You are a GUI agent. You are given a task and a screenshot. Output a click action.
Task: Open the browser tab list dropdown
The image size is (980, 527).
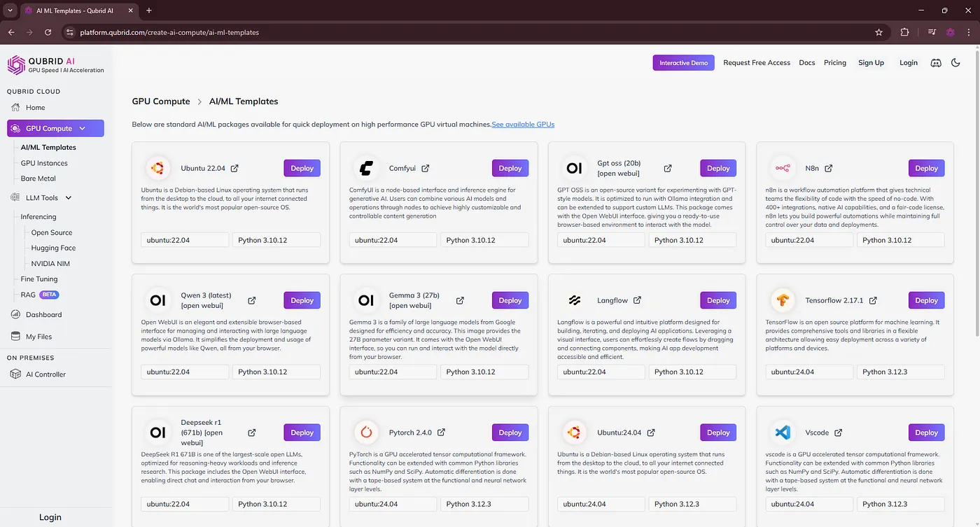(x=10, y=10)
